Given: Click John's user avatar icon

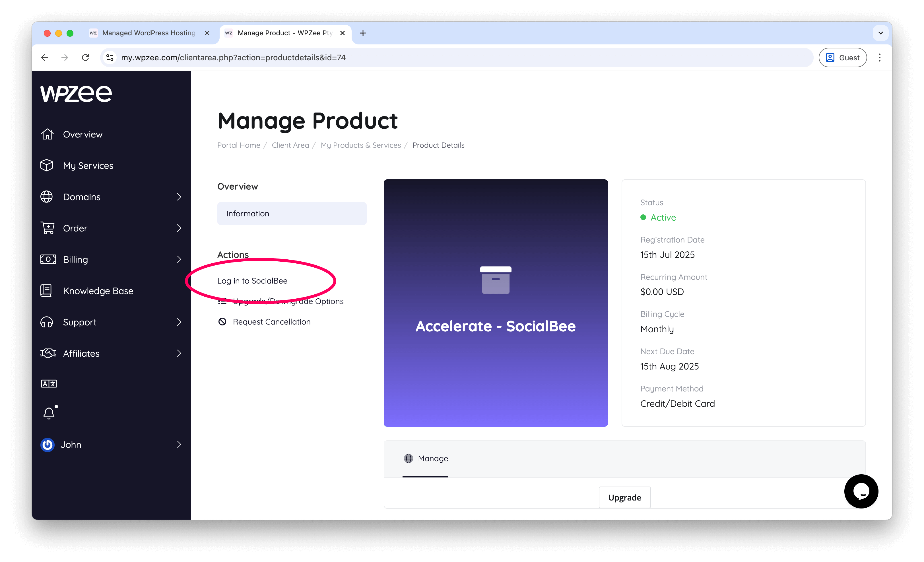Looking at the screenshot, I should pyautogui.click(x=47, y=445).
